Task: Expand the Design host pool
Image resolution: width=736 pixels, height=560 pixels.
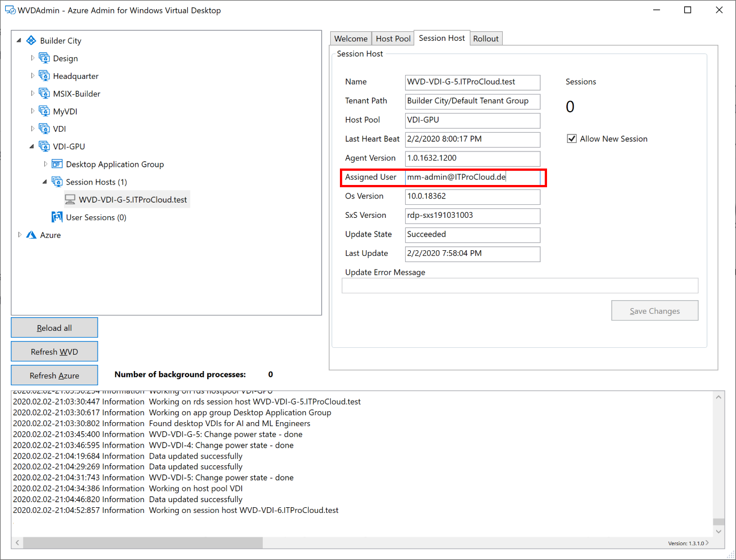Action: [x=32, y=58]
